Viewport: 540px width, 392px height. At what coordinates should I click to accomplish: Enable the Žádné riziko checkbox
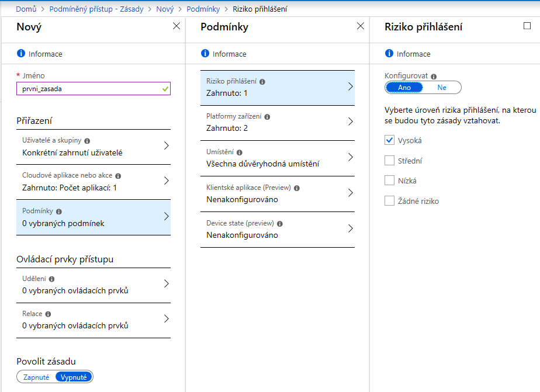[x=390, y=201]
